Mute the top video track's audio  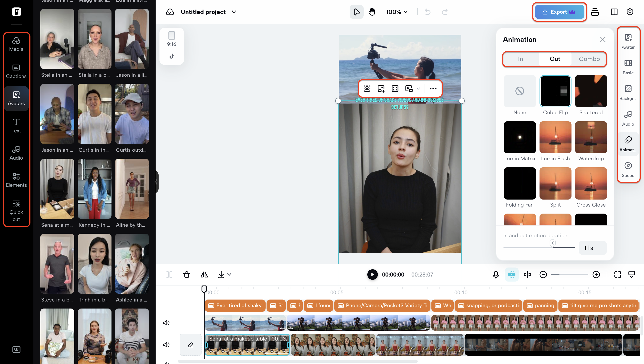coord(166,323)
